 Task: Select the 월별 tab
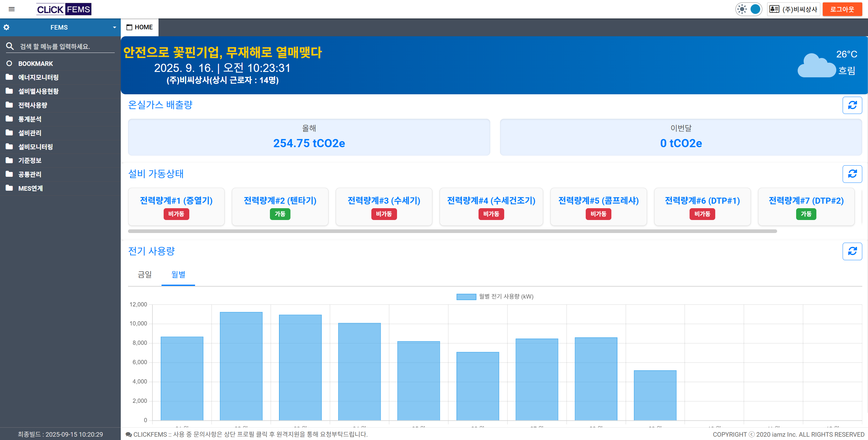tap(178, 274)
